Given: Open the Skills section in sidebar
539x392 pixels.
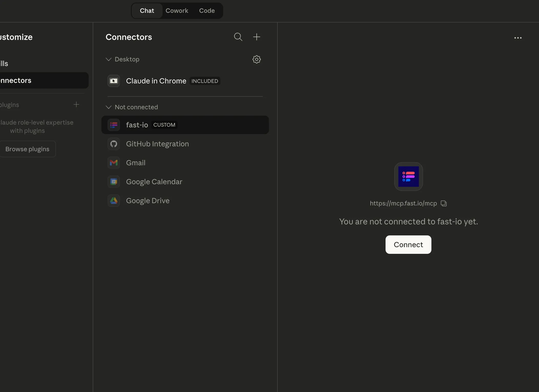Looking at the screenshot, I should point(4,63).
